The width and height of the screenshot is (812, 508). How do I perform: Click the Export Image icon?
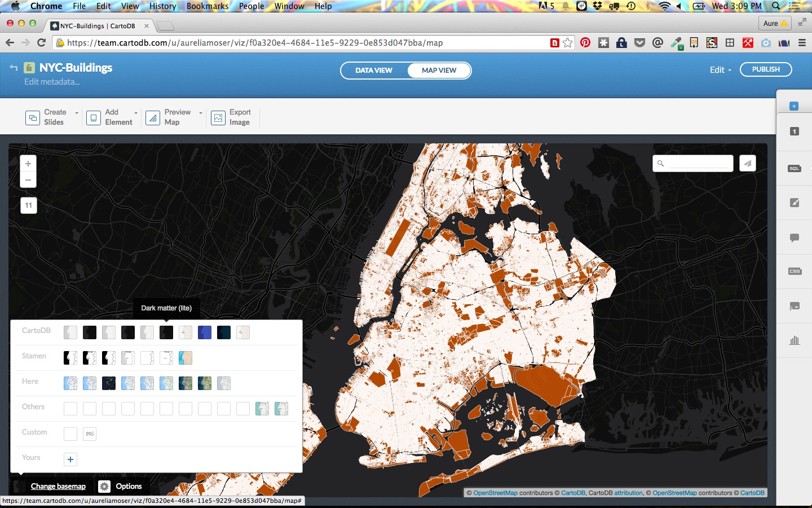point(218,117)
